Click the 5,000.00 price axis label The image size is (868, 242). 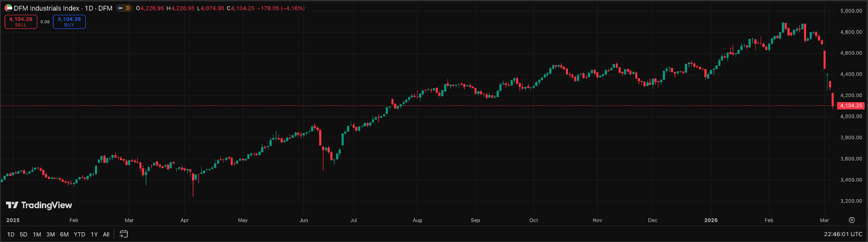(851, 11)
